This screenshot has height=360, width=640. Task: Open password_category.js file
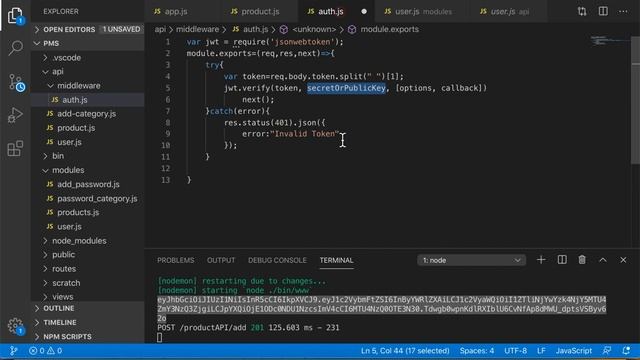coord(88,198)
